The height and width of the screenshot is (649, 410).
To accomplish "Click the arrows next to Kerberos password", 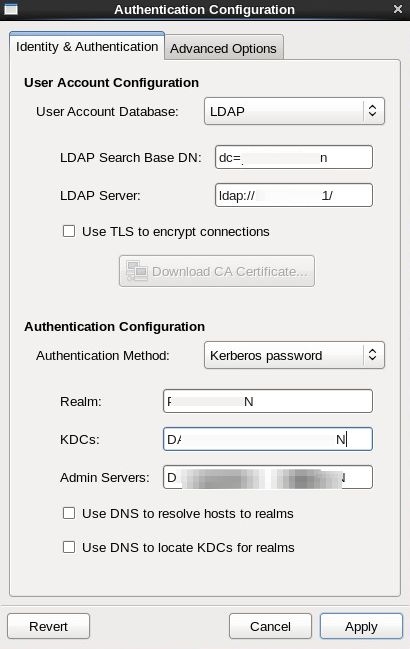I will [372, 355].
